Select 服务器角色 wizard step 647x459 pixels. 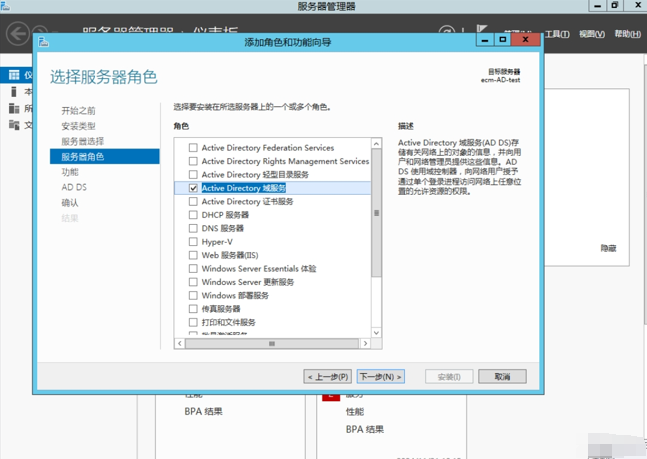(104, 156)
